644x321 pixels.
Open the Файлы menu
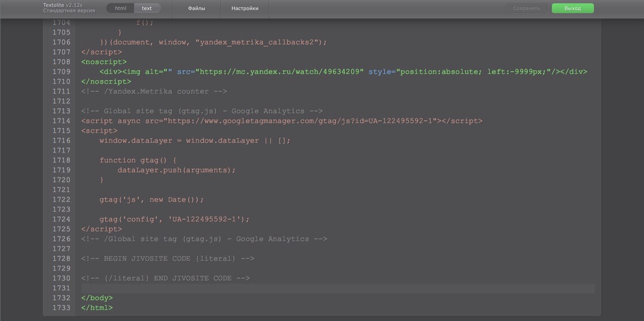click(197, 9)
